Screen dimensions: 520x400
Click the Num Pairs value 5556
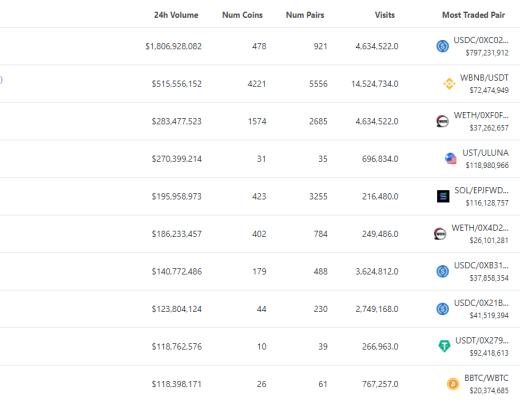tap(318, 84)
